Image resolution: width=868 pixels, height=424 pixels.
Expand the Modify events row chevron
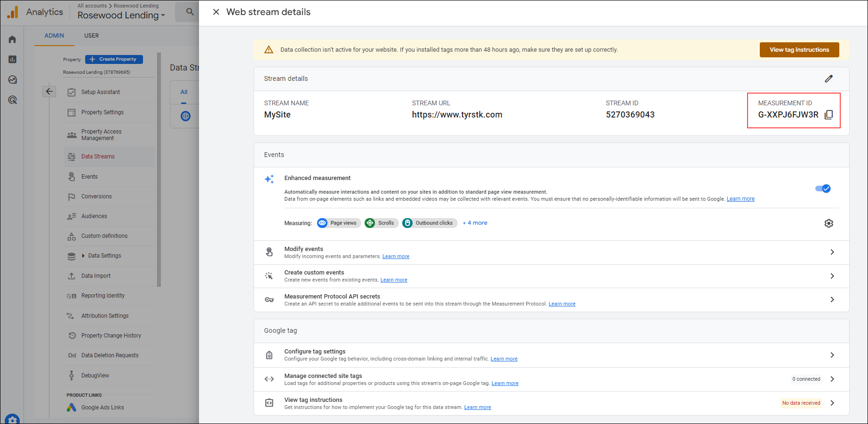click(832, 252)
